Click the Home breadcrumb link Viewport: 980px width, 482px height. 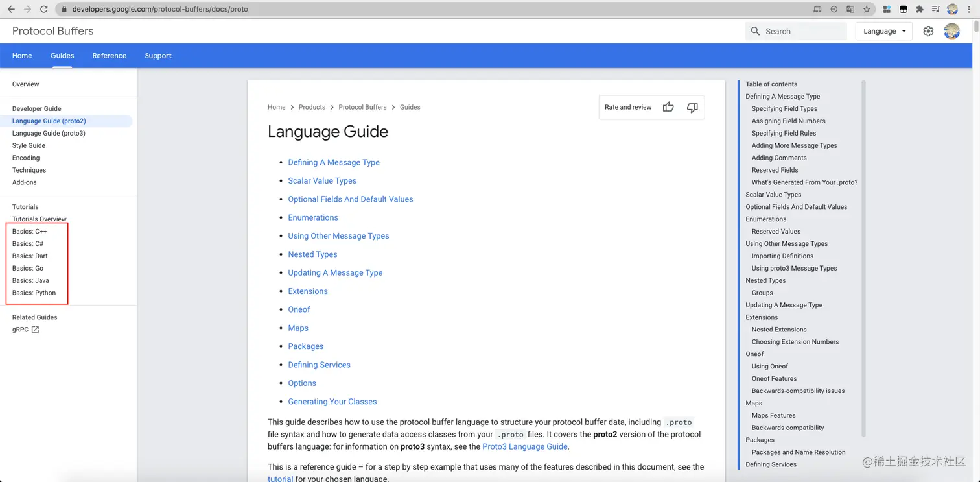click(x=276, y=107)
